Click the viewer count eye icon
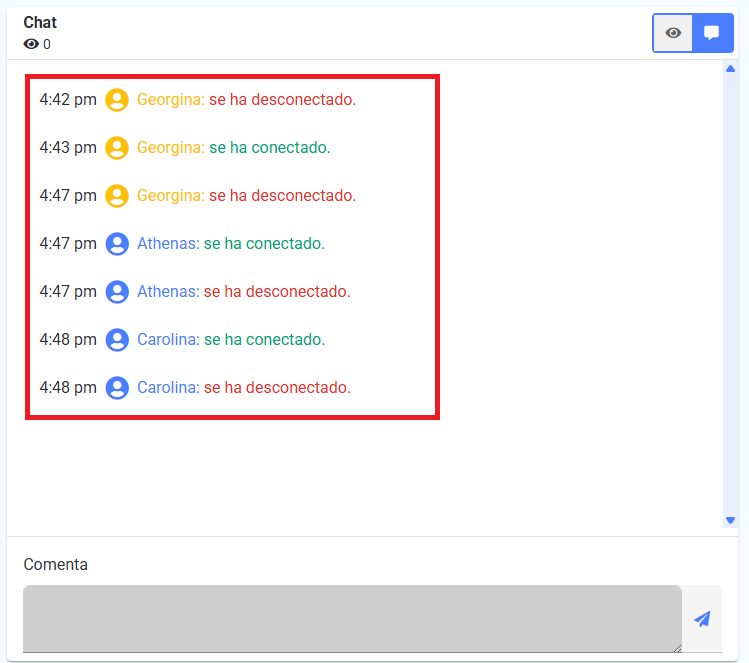749x663 pixels. (31, 44)
